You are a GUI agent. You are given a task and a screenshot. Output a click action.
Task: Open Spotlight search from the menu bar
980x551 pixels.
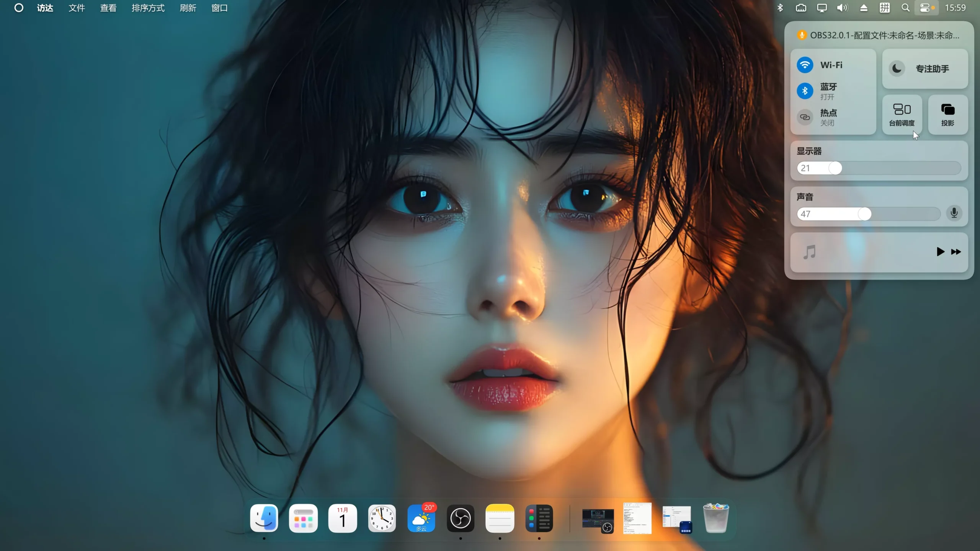905,8
